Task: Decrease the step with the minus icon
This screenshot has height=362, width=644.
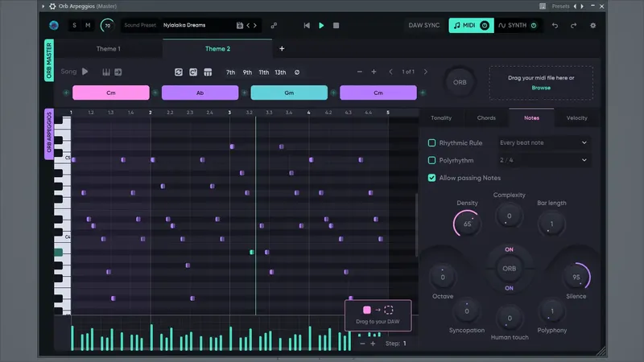Action: click(x=362, y=343)
